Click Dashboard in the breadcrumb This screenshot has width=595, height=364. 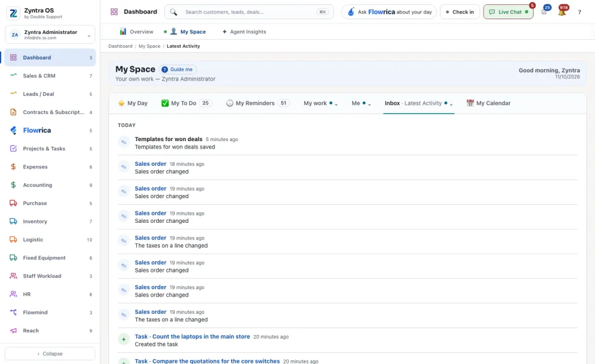(x=120, y=46)
